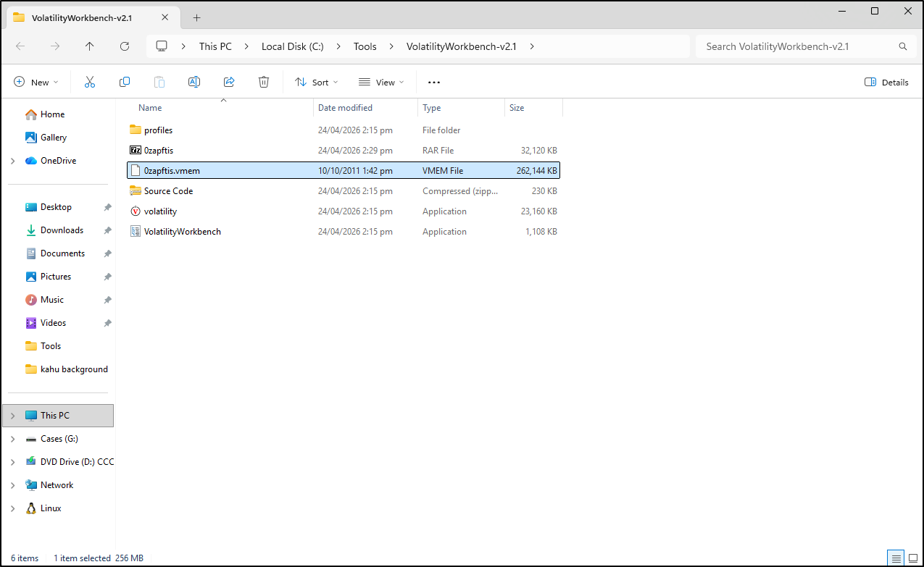Open chevron after Local Disk (C:) in path
The height and width of the screenshot is (567, 924).
coord(338,46)
